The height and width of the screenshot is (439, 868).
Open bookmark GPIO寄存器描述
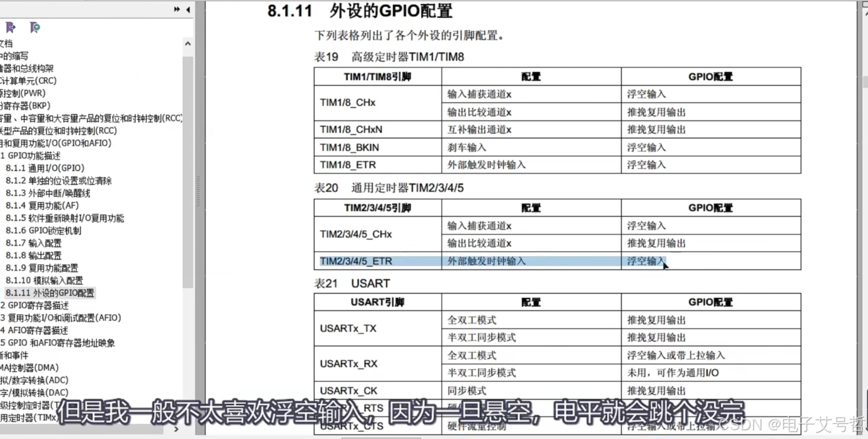[x=34, y=306]
